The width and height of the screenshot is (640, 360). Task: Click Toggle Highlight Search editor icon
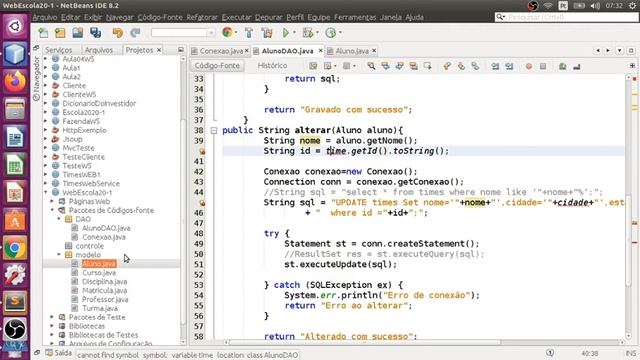point(413,66)
